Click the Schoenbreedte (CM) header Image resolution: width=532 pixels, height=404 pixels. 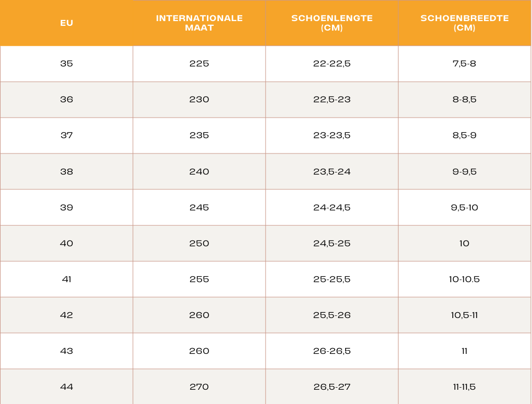(464, 23)
